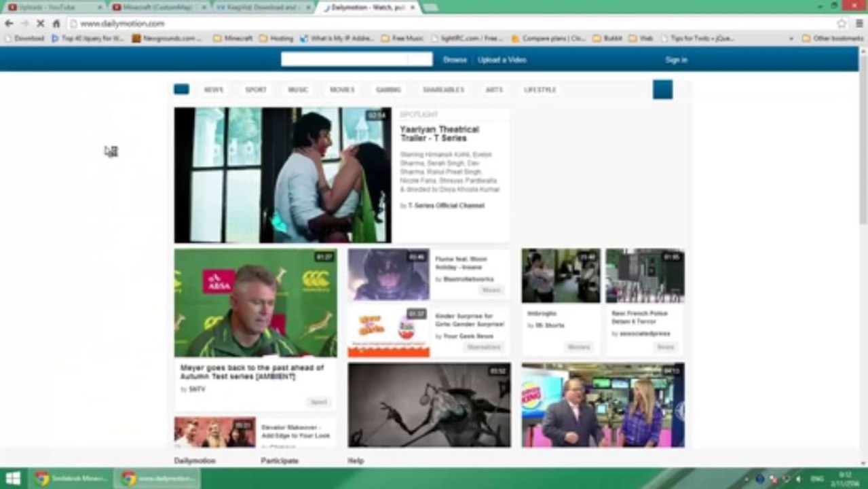
Task: Select the ARTS category tab
Action: coord(494,90)
